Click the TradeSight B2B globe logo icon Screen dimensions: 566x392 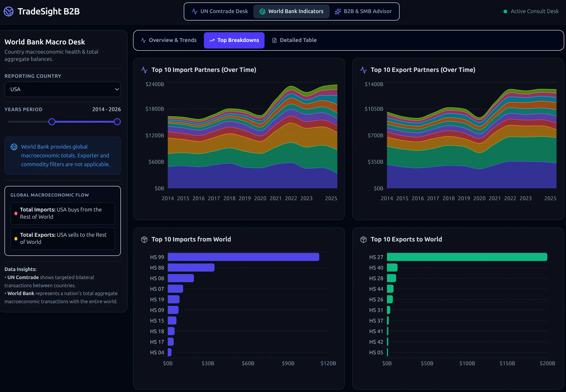[9, 11]
